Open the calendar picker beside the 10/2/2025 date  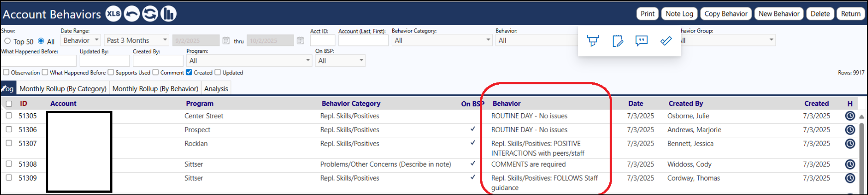[300, 40]
